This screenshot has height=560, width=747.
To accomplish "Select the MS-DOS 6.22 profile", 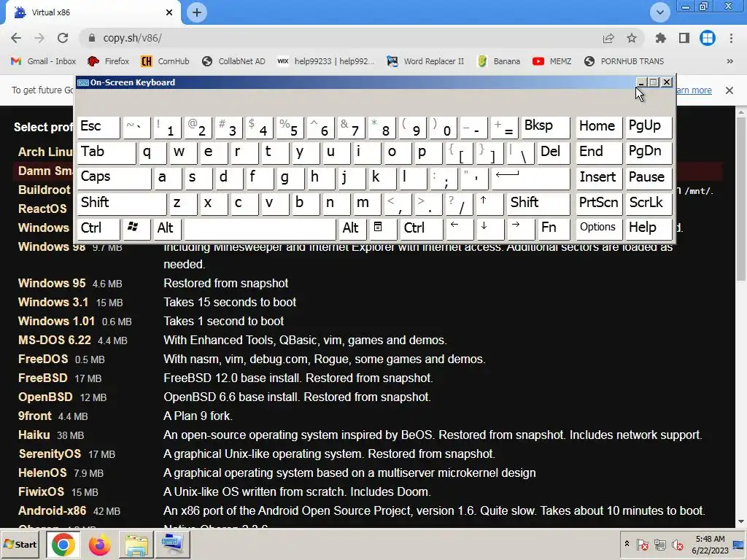I will click(54, 340).
